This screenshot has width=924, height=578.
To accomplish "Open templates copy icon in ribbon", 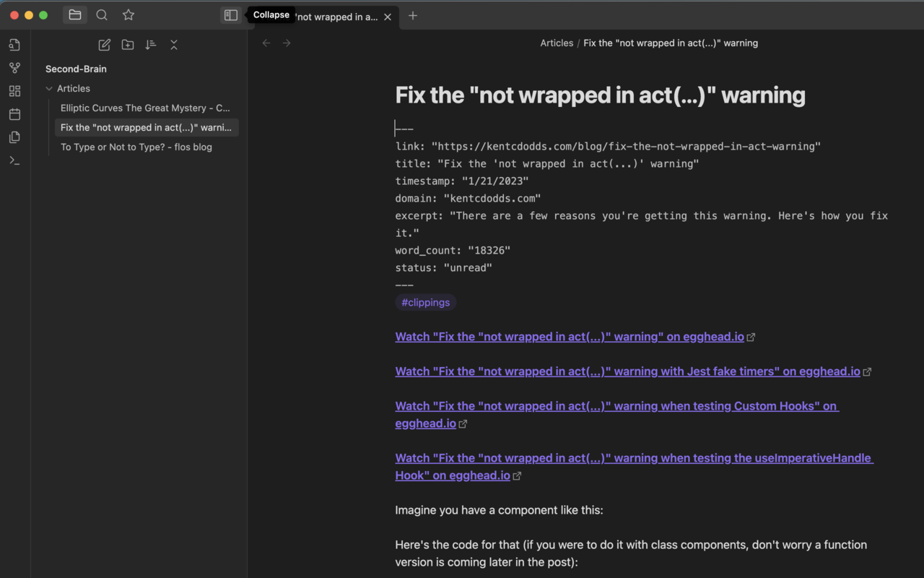I will point(14,137).
